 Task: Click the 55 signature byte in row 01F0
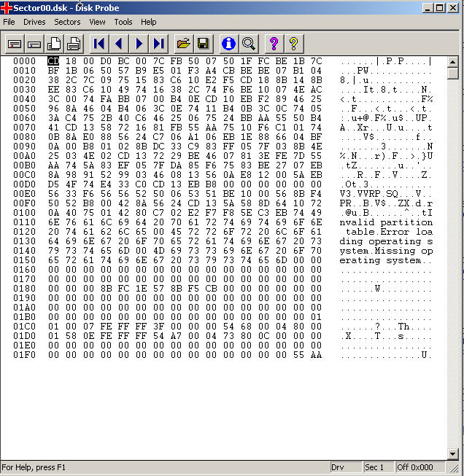pyautogui.click(x=298, y=355)
